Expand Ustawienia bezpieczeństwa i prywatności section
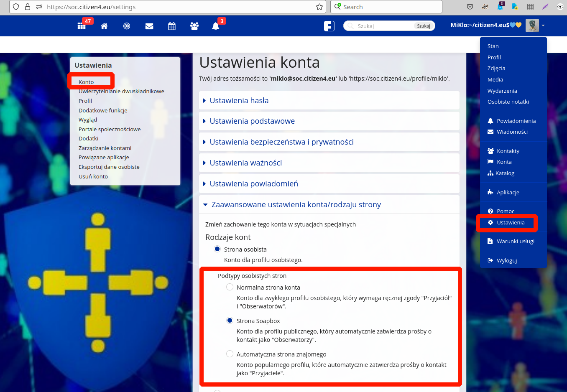Screen dimensions: 567x392 click(281, 142)
